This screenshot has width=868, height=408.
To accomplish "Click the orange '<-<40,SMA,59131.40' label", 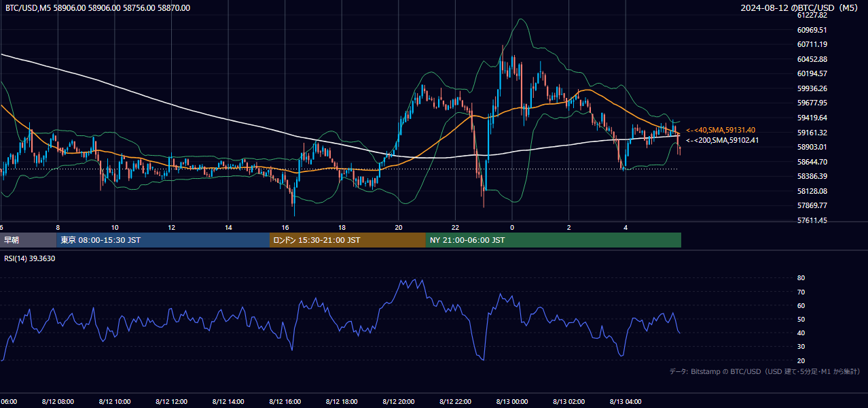I will click(x=721, y=130).
